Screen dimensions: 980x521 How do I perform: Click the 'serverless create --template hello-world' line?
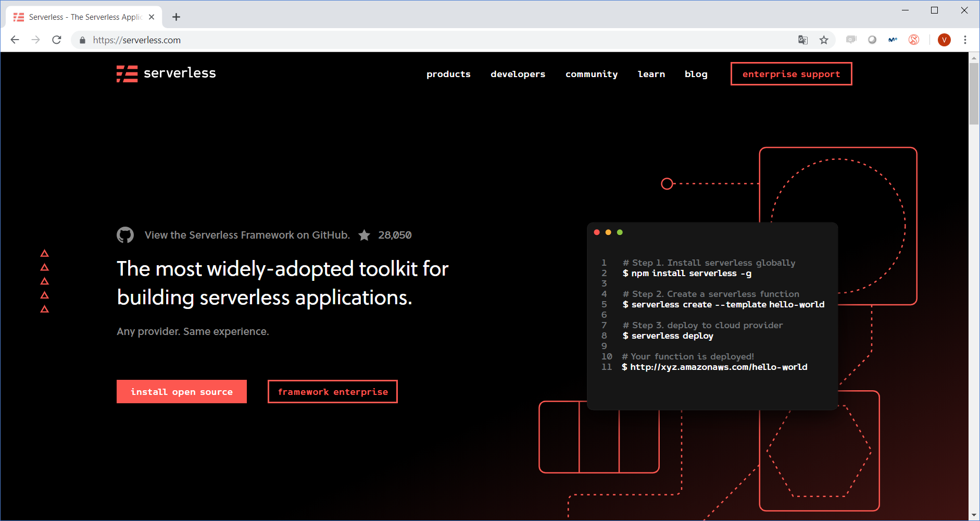tap(723, 305)
